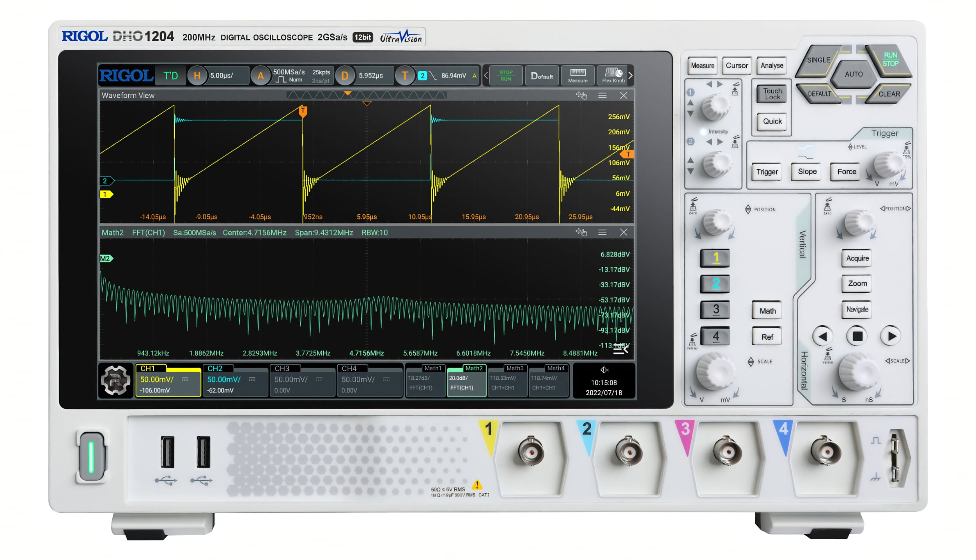Toggle the RUN STOP hardware key
Screen dimensions: 976x560
pyautogui.click(x=890, y=60)
